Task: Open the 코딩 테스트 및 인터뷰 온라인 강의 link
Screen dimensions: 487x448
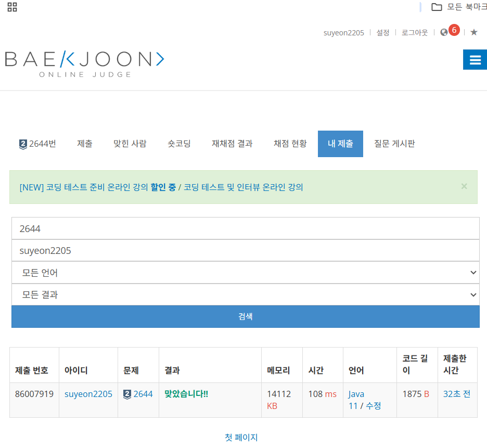Action: 243,187
